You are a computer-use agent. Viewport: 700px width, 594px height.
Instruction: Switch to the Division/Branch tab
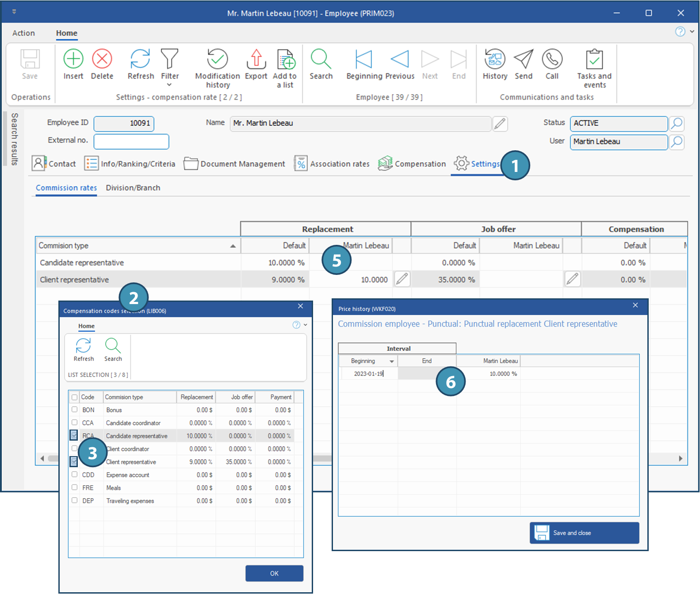(x=133, y=188)
